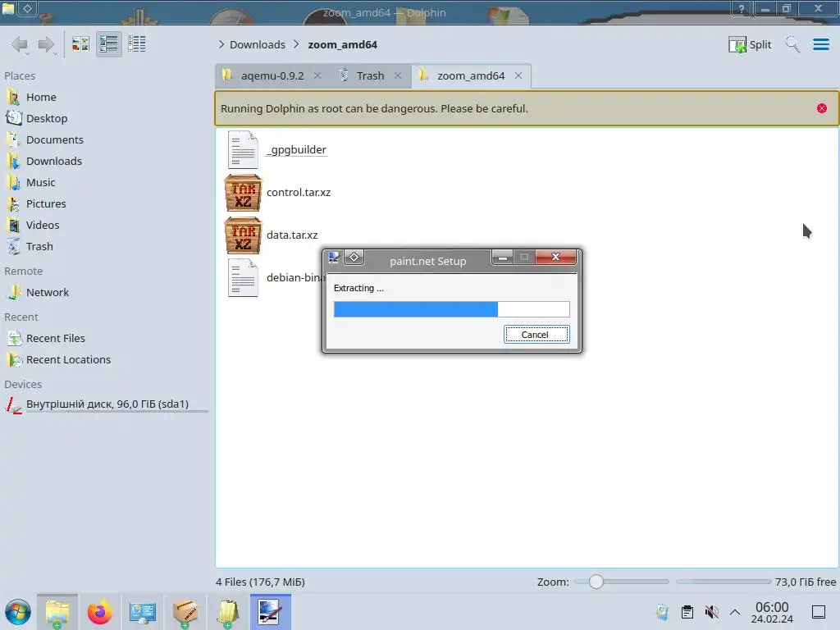
Task: Click the control.tar.xz file name
Action: pos(299,192)
